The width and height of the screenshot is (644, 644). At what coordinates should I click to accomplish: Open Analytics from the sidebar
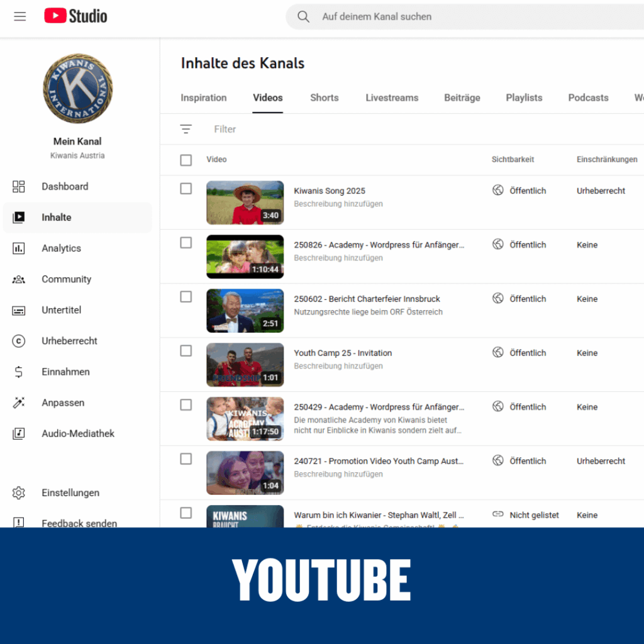(61, 248)
